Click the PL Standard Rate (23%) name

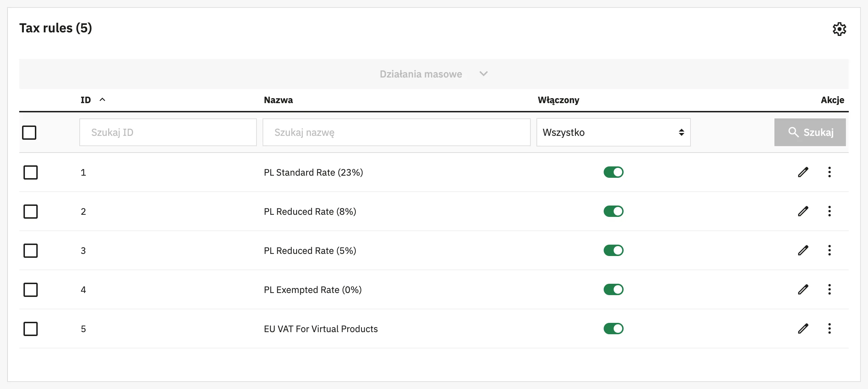tap(313, 172)
